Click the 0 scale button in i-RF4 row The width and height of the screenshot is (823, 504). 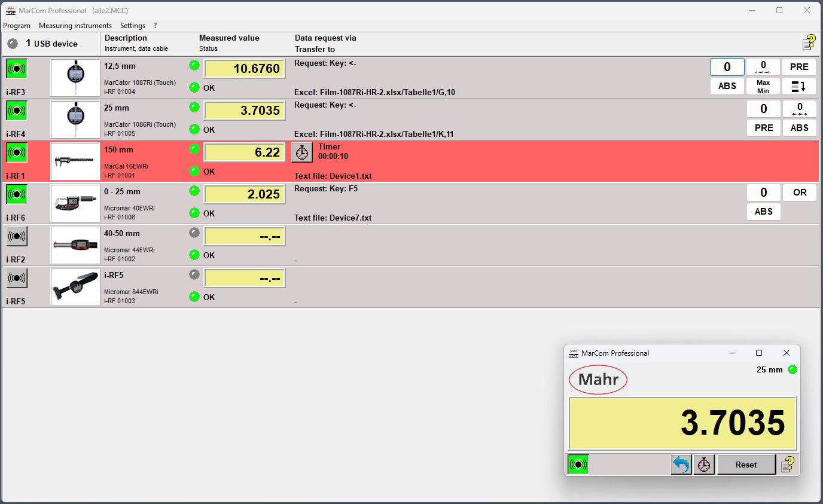click(x=800, y=109)
